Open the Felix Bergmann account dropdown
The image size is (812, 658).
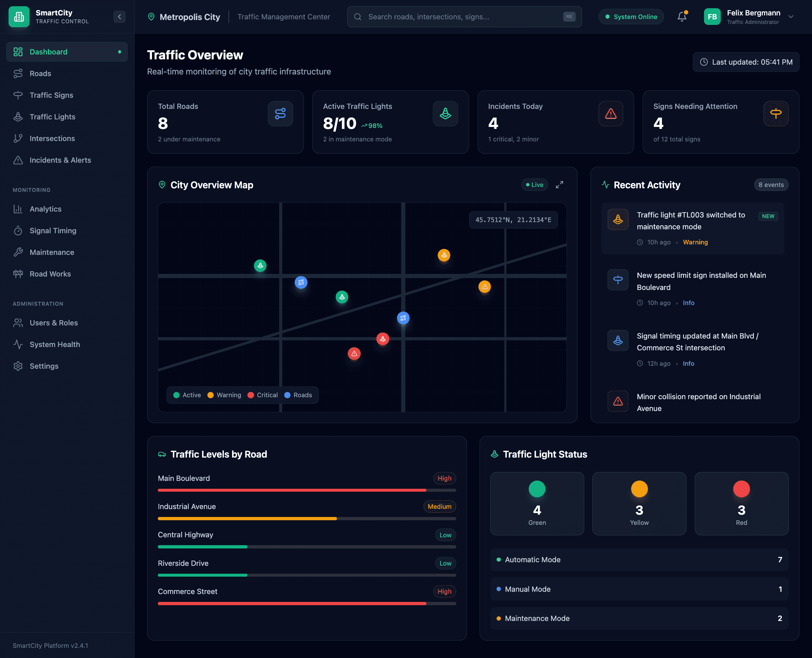pos(791,17)
